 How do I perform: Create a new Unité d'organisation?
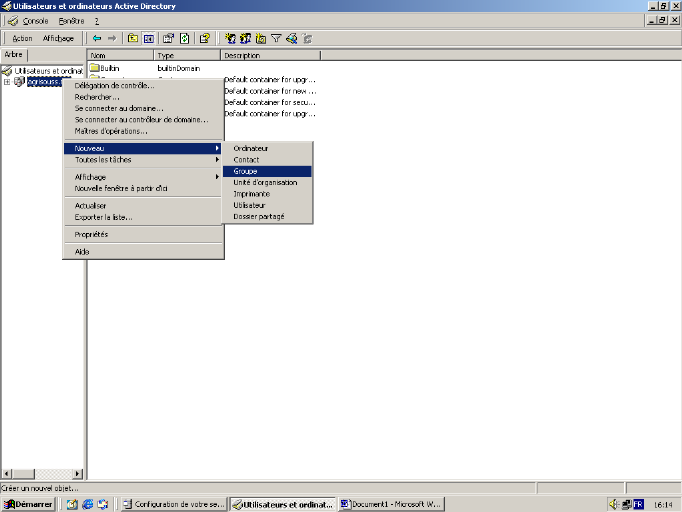coord(267,183)
